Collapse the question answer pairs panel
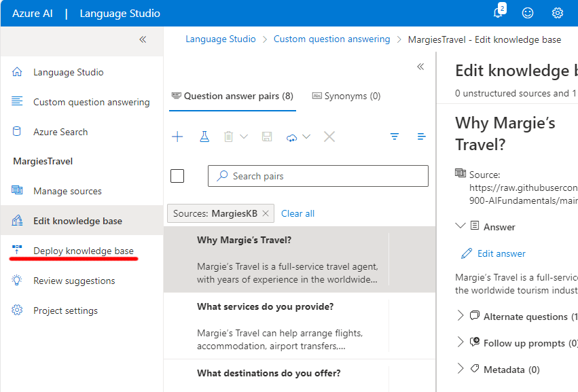Screen dimensions: 578x392 pyautogui.click(x=420, y=67)
